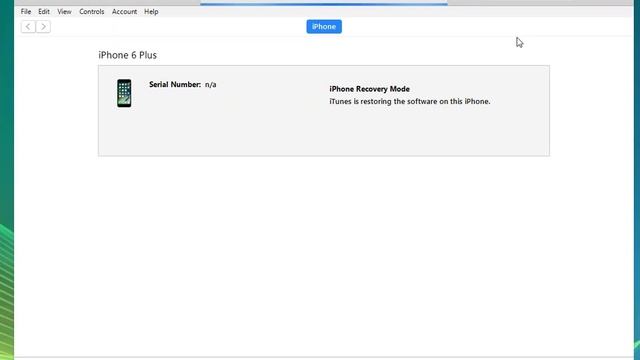
Task: Open the Account menu
Action: coord(124,12)
